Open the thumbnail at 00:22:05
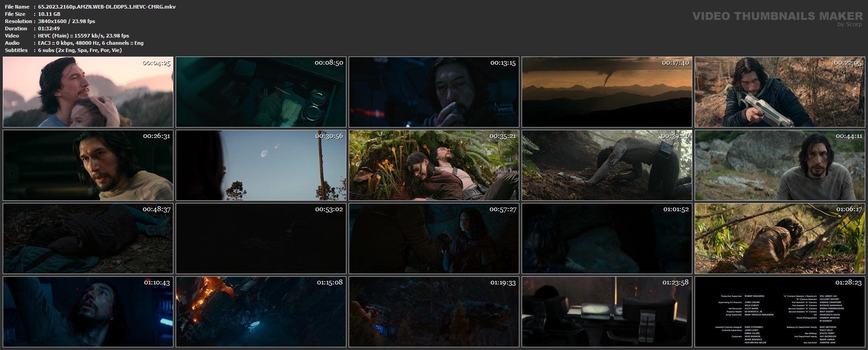868x350 pixels. point(780,92)
